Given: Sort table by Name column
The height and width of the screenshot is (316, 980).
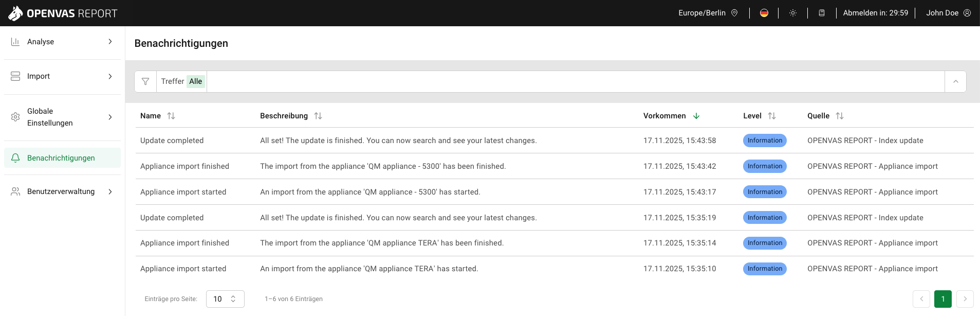Looking at the screenshot, I should tap(171, 116).
